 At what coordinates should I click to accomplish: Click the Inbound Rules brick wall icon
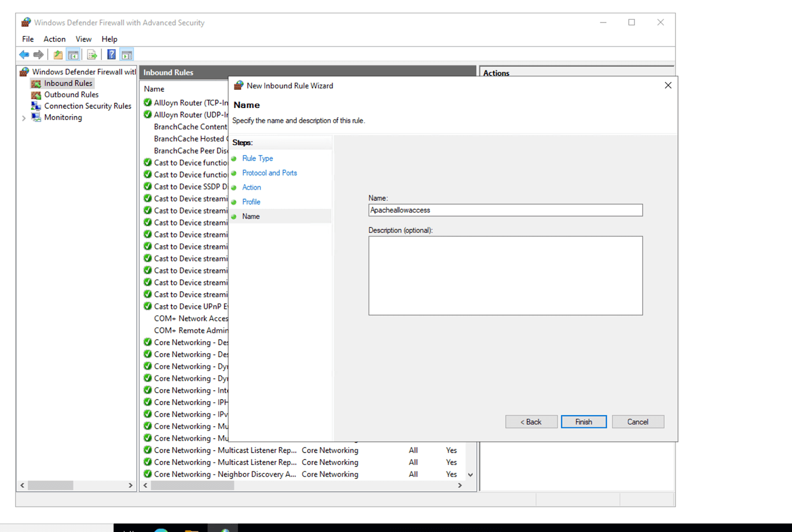tap(36, 84)
